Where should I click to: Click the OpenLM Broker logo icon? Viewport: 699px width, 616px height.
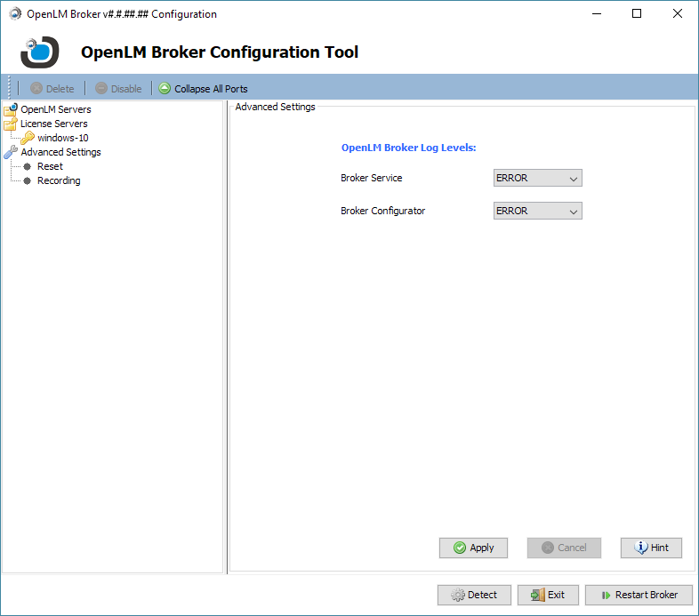point(39,52)
